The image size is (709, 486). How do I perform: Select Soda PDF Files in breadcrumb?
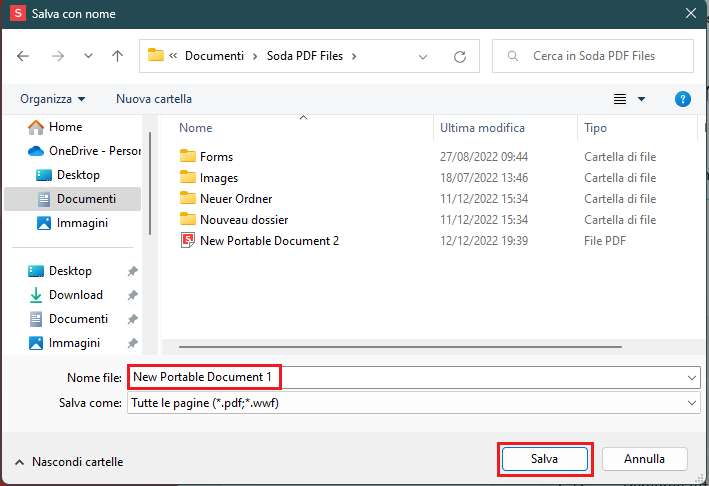click(x=305, y=56)
